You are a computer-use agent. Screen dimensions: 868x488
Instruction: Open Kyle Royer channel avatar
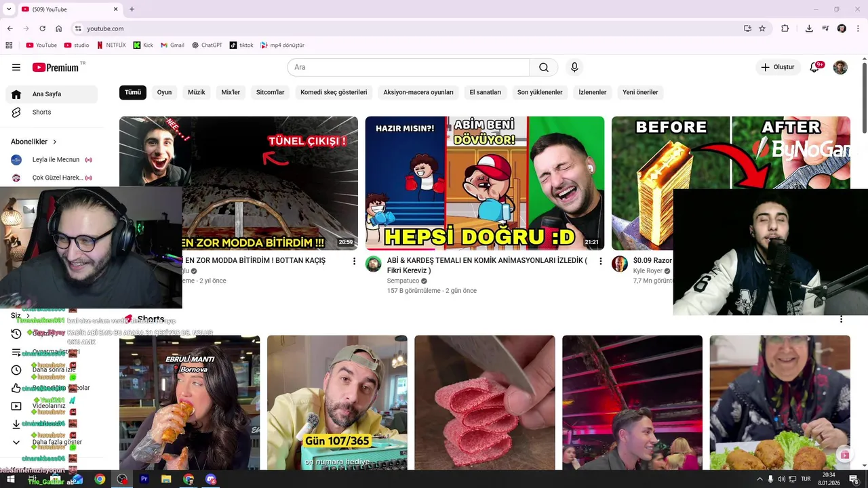[x=620, y=264]
